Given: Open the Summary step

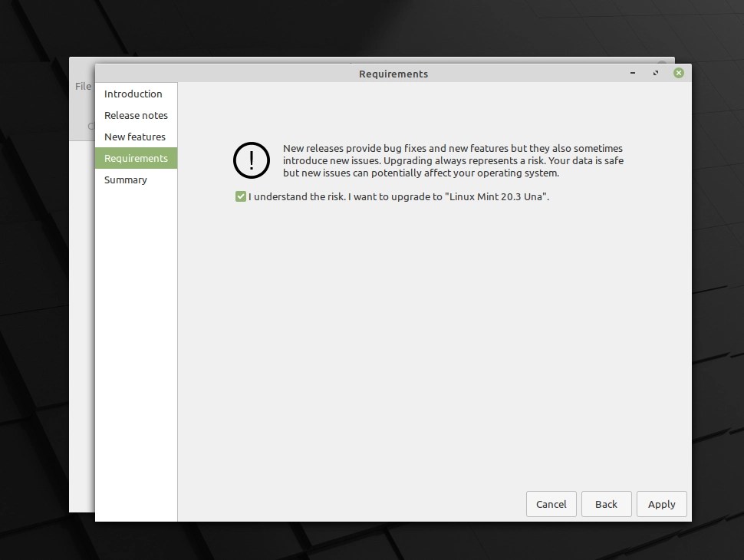Looking at the screenshot, I should [136, 180].
